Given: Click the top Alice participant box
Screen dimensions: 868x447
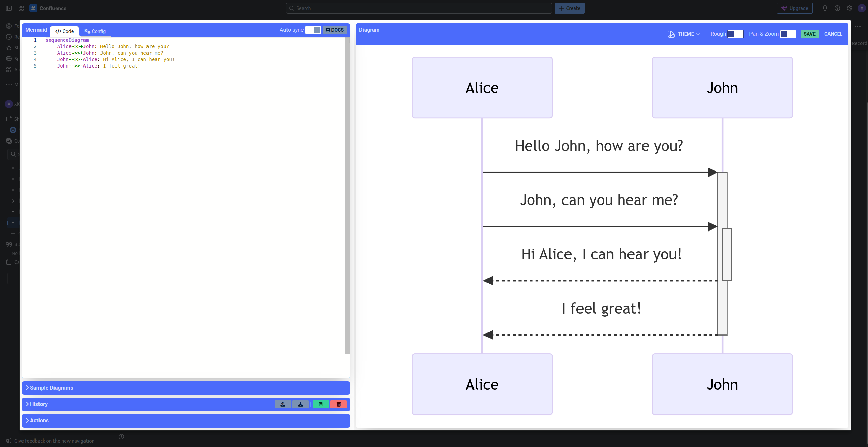Looking at the screenshot, I should [x=482, y=88].
